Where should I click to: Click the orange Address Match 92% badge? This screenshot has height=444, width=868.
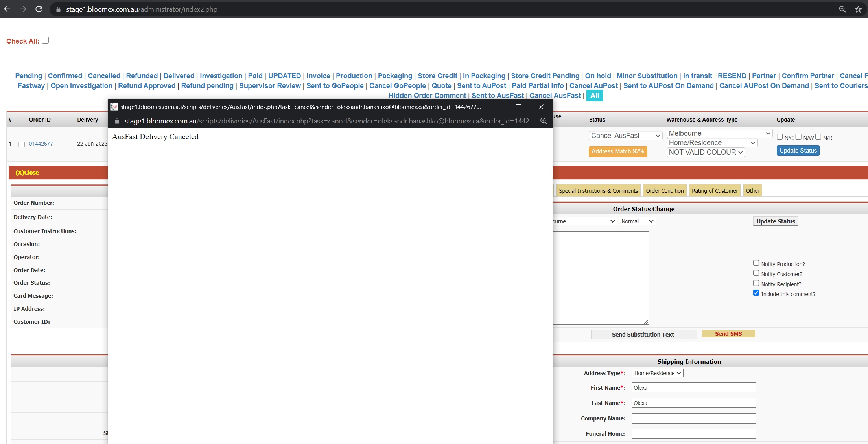(617, 151)
